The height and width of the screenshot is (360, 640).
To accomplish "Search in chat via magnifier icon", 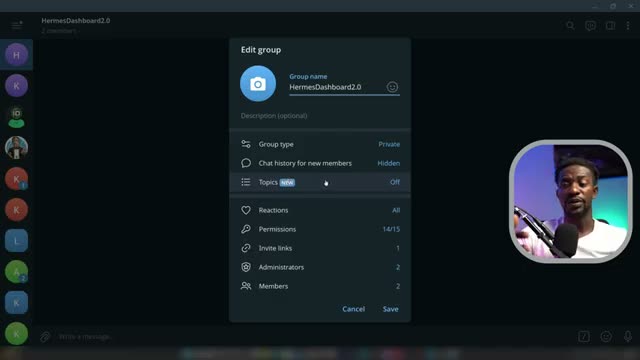I will coord(570,26).
